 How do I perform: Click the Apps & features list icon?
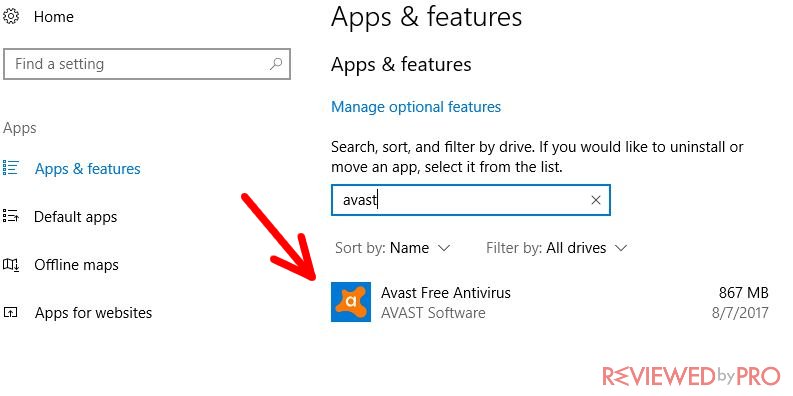pos(10,168)
